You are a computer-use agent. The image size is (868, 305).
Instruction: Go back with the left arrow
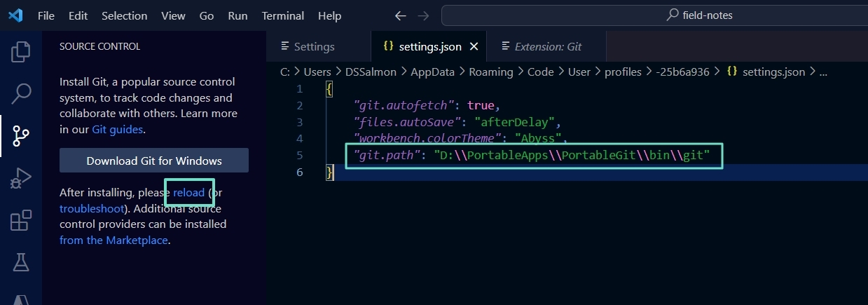click(x=400, y=15)
